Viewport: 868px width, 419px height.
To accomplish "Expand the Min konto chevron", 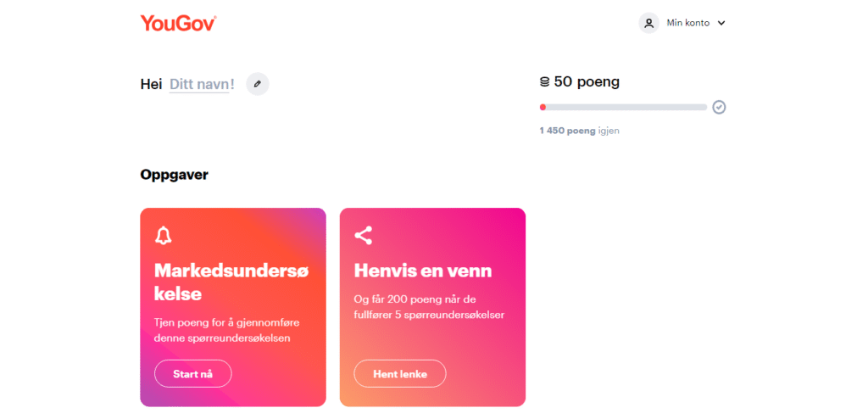I will tap(721, 23).
